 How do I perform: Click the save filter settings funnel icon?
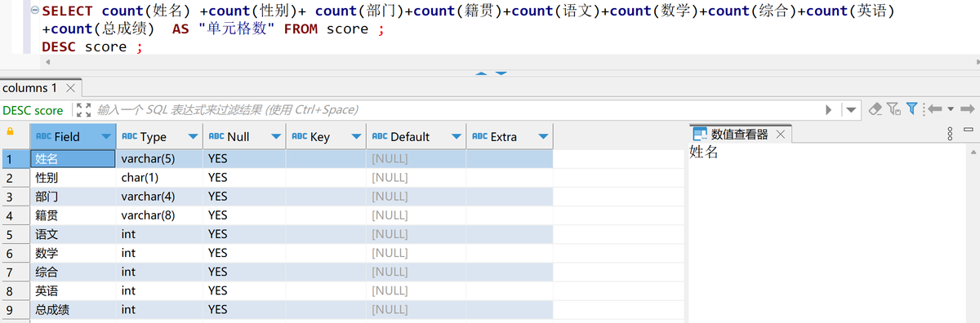point(893,108)
